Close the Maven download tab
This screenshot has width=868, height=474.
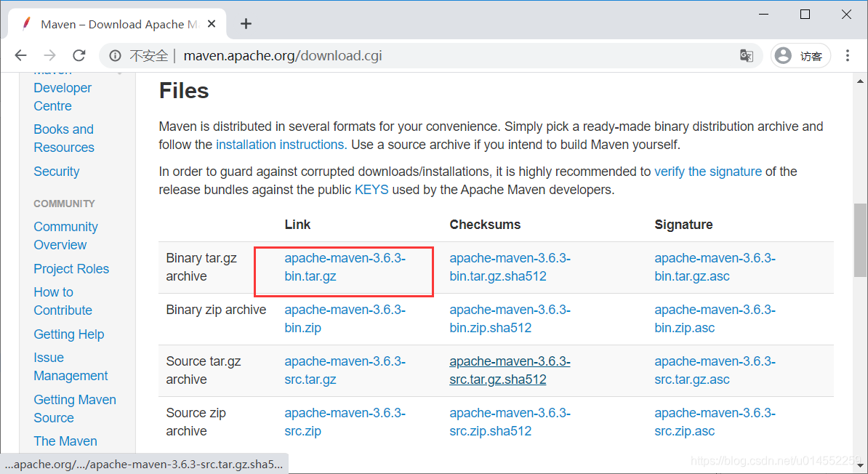click(212, 24)
